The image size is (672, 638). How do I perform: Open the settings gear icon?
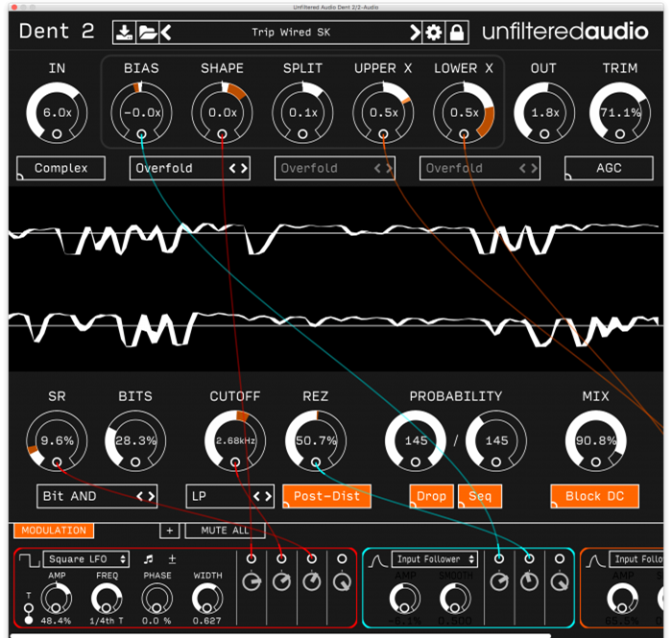434,33
